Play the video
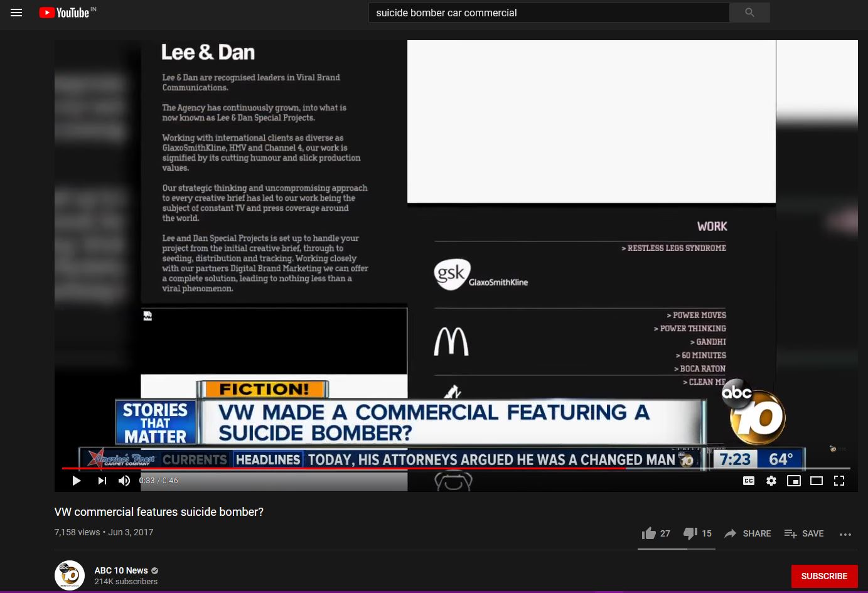 [77, 481]
